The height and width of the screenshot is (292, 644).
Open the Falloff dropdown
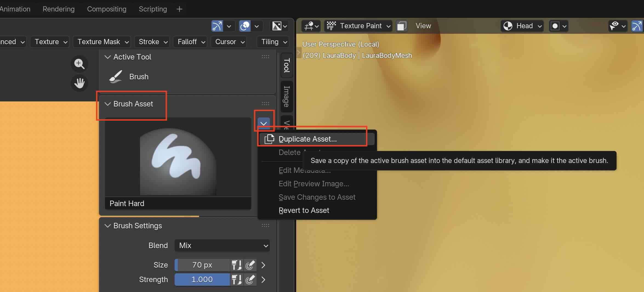point(191,42)
